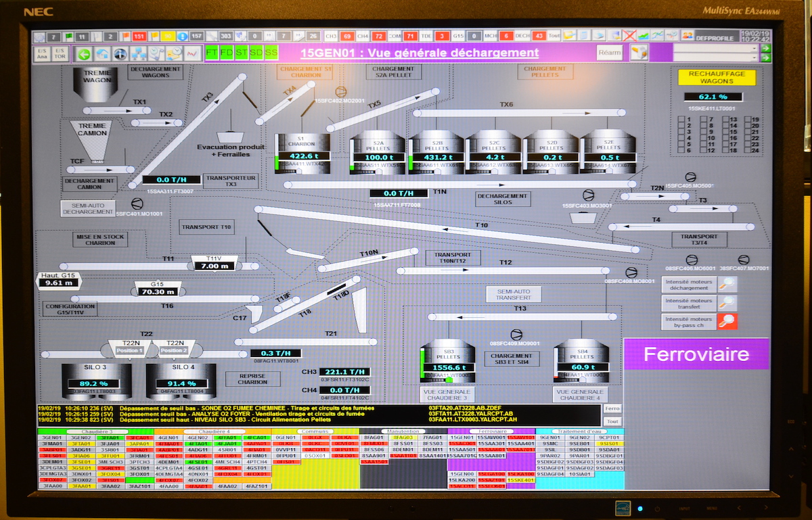Open Intensité moteurs transfert magnifier
Viewport: 812px width, 520px height.
pyautogui.click(x=727, y=302)
